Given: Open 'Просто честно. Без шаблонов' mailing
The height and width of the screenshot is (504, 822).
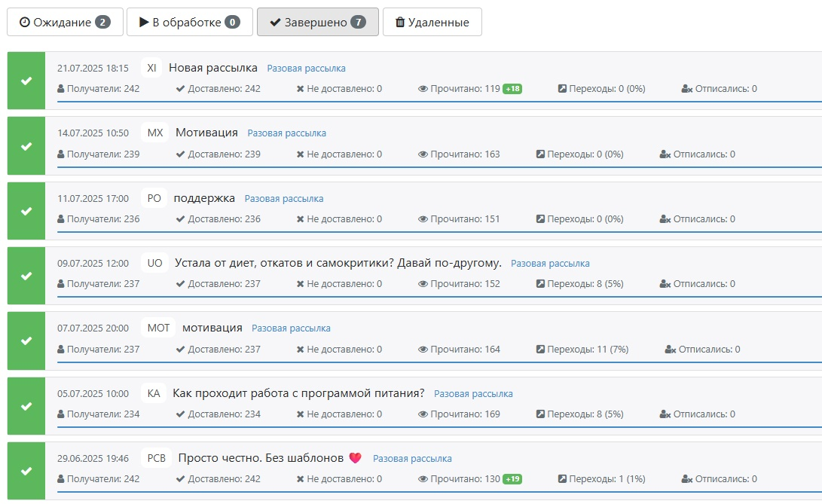Looking at the screenshot, I should point(261,458).
